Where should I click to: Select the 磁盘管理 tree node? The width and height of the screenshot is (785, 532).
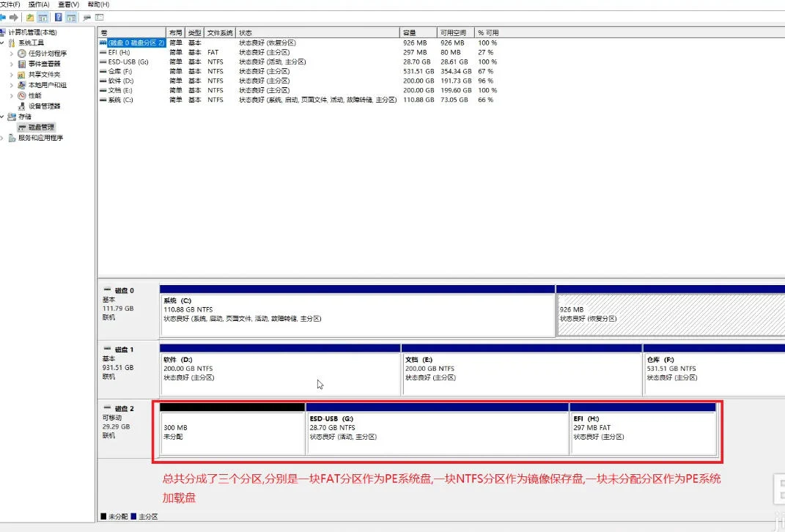[41, 128]
